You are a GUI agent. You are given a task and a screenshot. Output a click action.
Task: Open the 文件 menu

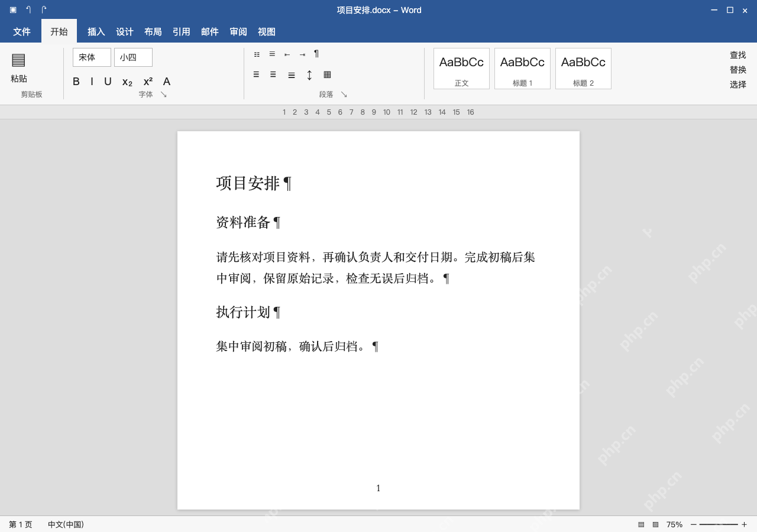pos(22,32)
